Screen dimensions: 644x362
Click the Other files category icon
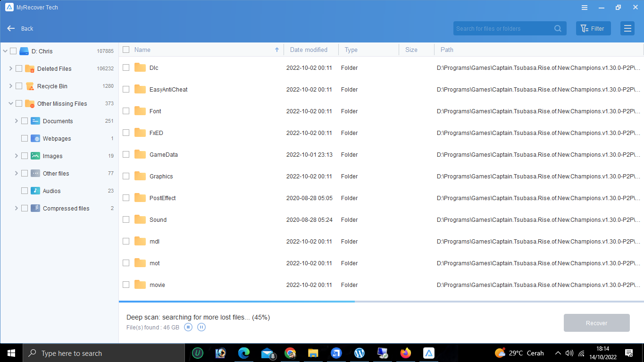[35, 173]
